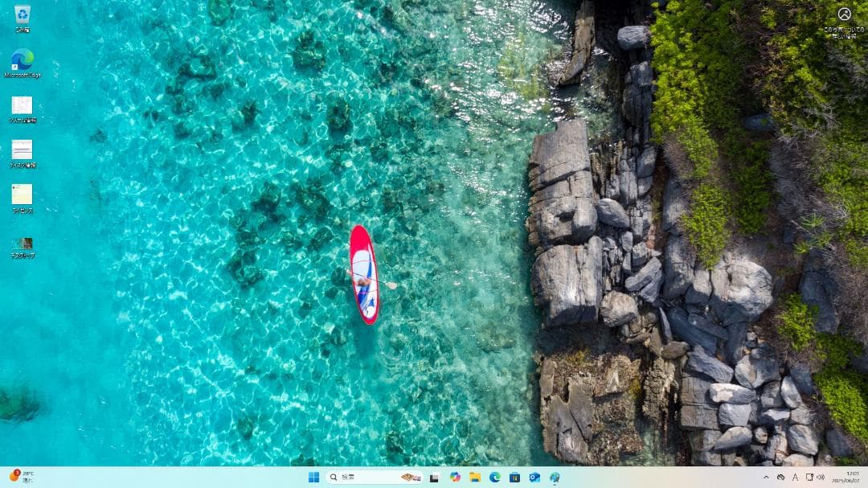Open the volume slider via the speaker icon
The image size is (868, 488).
tap(821, 477)
